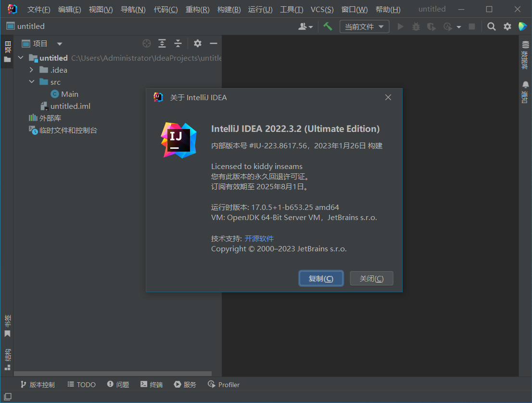Open the 工具(T) menu
This screenshot has width=532, height=403.
[291, 10]
